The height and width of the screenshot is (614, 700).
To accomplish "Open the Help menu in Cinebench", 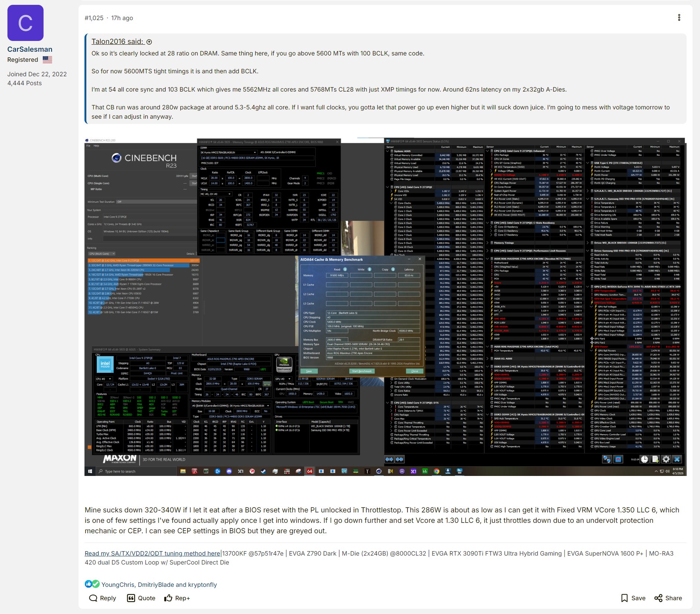I will click(x=96, y=146).
